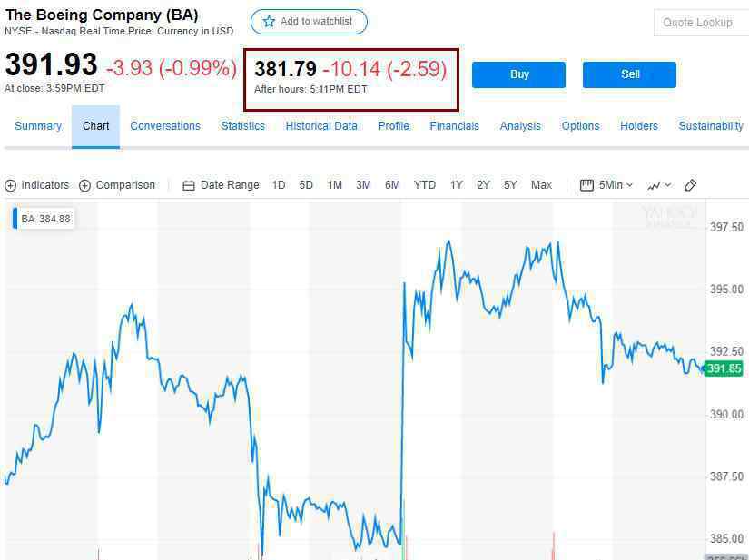Click the star Add to watchlist icon
Screen dimensions: 749x560
(269, 22)
